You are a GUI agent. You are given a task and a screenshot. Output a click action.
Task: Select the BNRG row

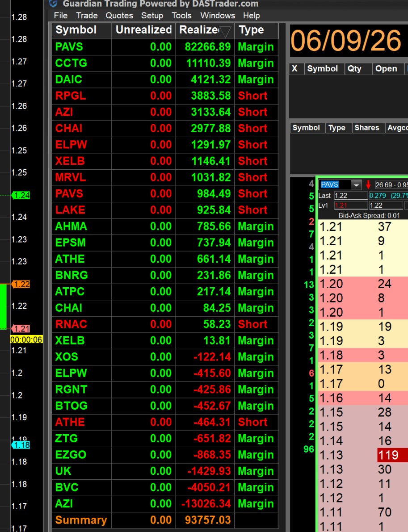165,275
